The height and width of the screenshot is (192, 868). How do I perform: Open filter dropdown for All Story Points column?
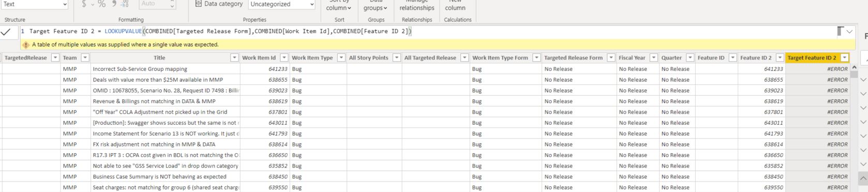pos(396,58)
